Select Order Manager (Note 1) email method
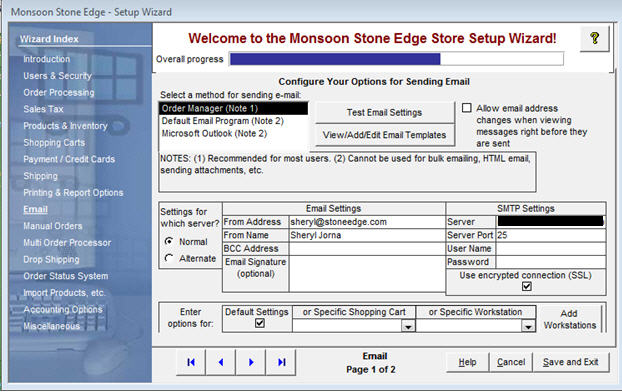 (x=234, y=108)
